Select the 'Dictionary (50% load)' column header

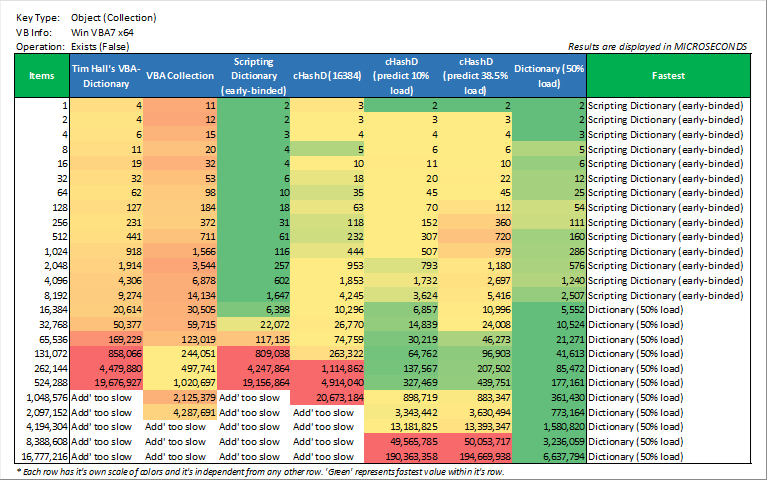click(x=548, y=75)
